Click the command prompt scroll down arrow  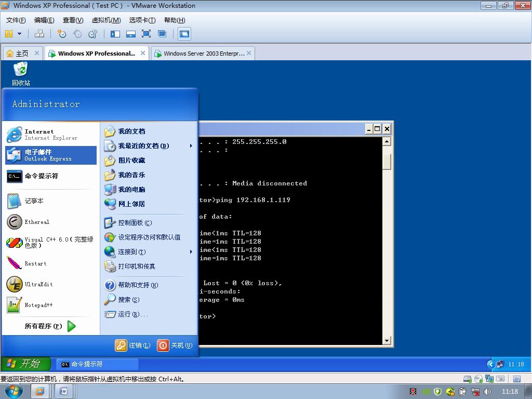pos(387,341)
